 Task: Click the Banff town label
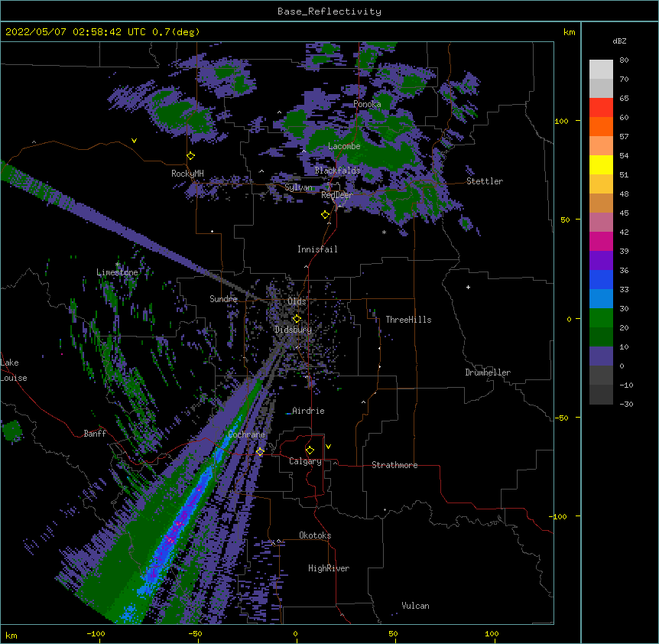tap(95, 434)
